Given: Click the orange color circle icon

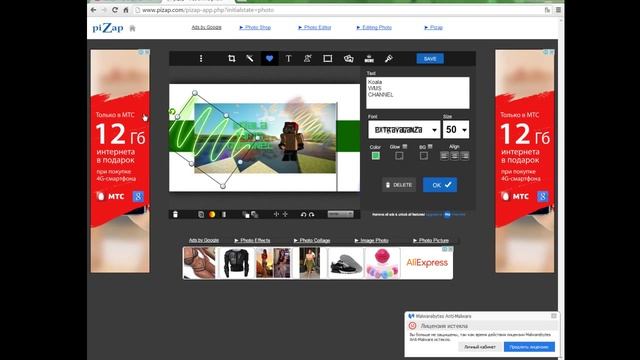Looking at the screenshot, I should pyautogui.click(x=212, y=214).
